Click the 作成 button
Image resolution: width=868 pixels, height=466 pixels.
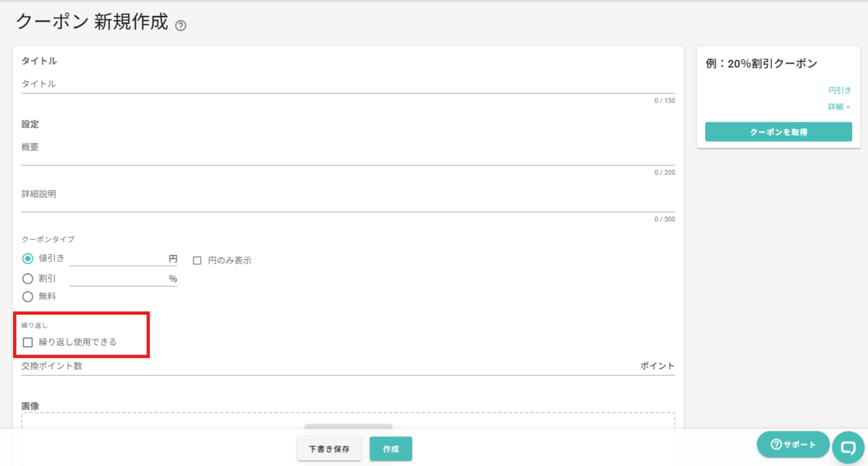click(391, 449)
